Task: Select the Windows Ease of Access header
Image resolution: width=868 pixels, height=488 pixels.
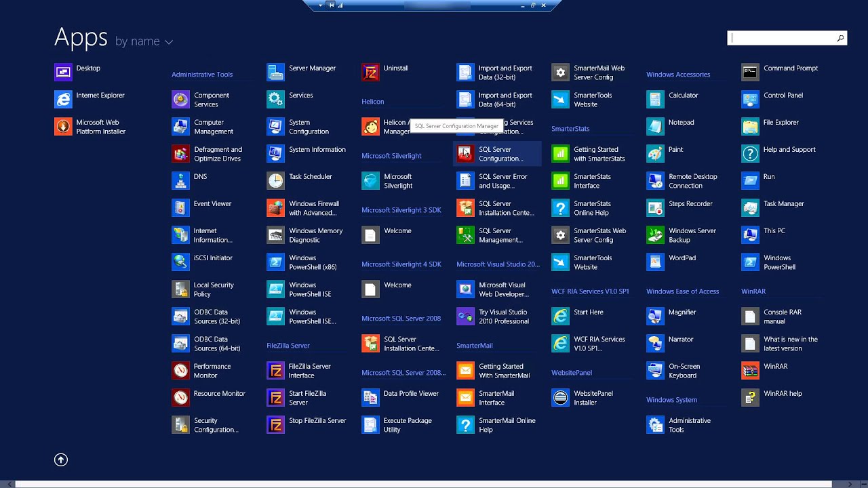Action: [x=682, y=291]
